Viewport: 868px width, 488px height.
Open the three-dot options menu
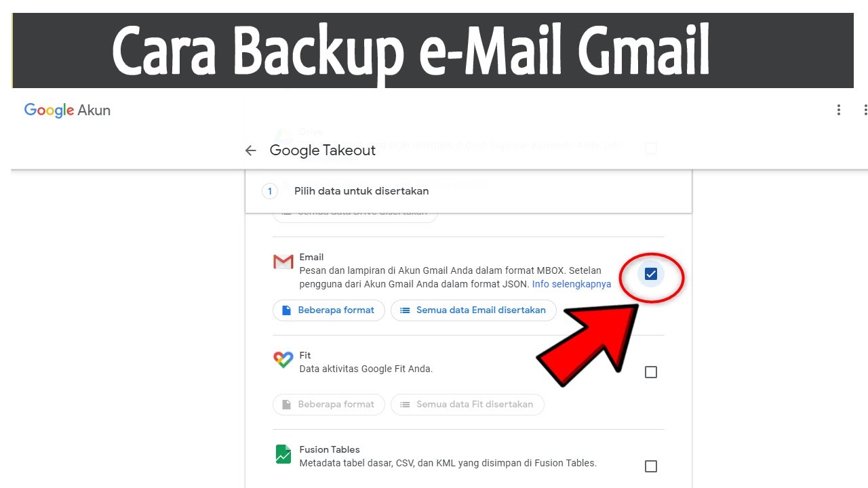pos(839,110)
